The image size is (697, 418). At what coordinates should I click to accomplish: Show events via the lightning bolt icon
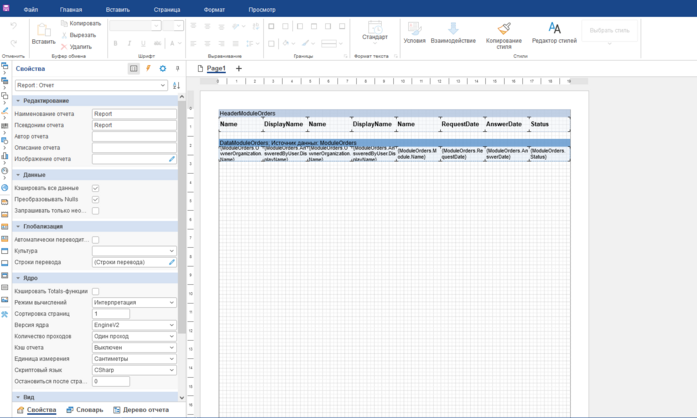[x=149, y=69]
